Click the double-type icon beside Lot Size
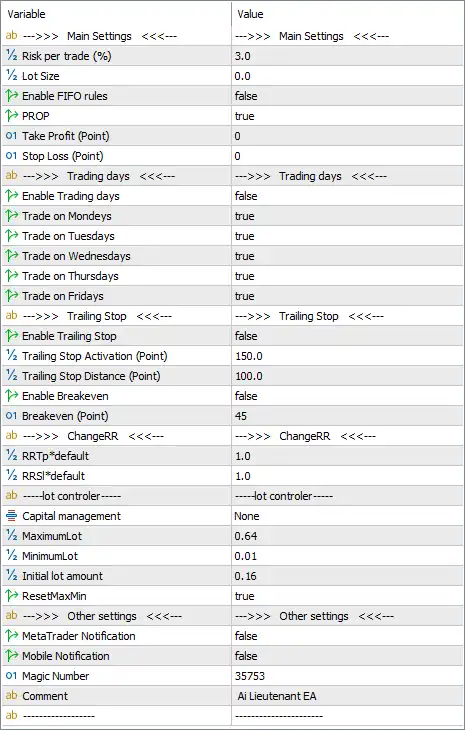Image resolution: width=465 pixels, height=730 pixels. 11,76
